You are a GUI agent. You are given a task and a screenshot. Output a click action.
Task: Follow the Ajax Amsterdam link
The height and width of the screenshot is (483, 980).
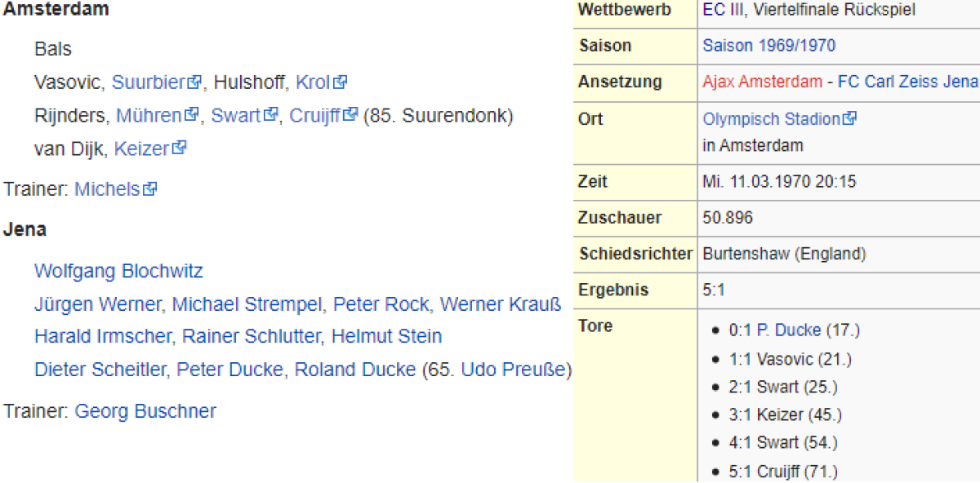click(762, 82)
